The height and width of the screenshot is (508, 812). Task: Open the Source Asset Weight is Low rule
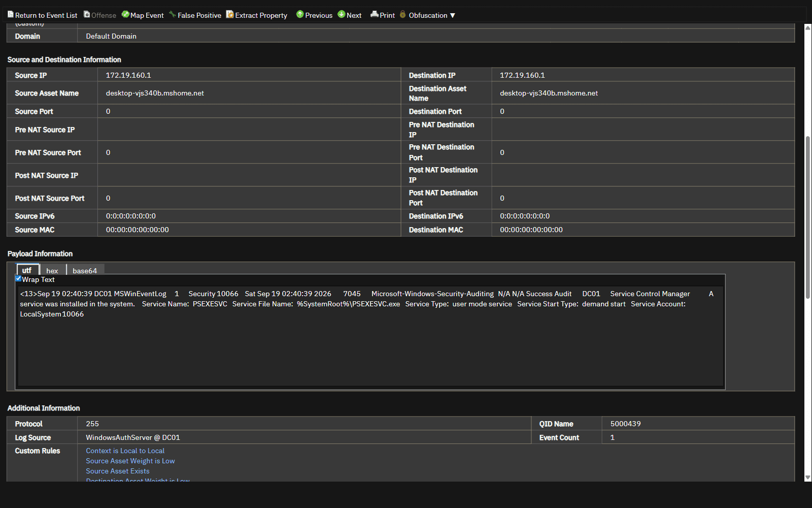coord(130,461)
